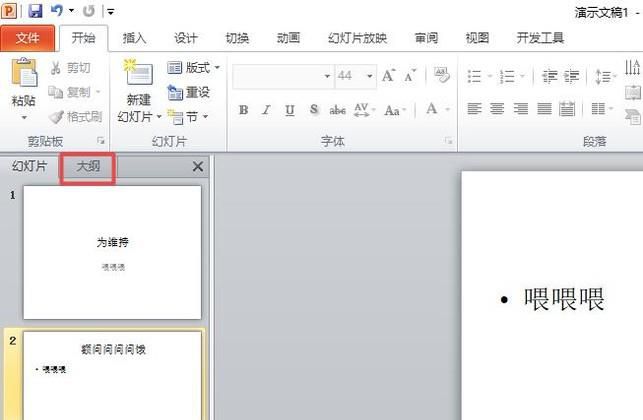Screen dimensions: 643x420
Task: Decrease the list indent level
Action: click(550, 76)
